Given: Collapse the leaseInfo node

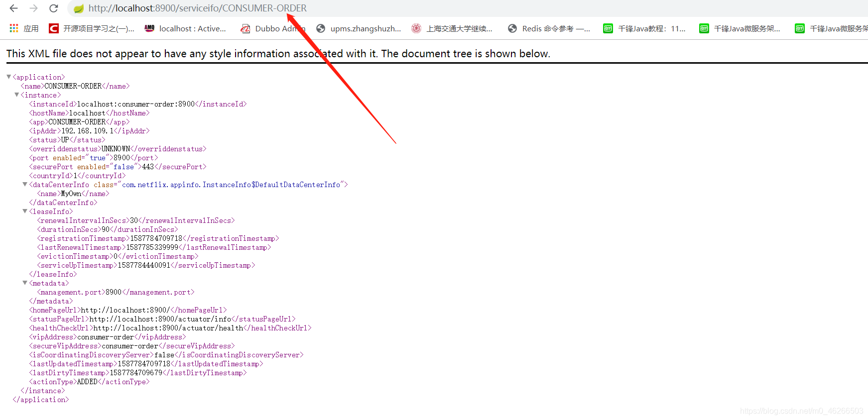Looking at the screenshot, I should (25, 211).
